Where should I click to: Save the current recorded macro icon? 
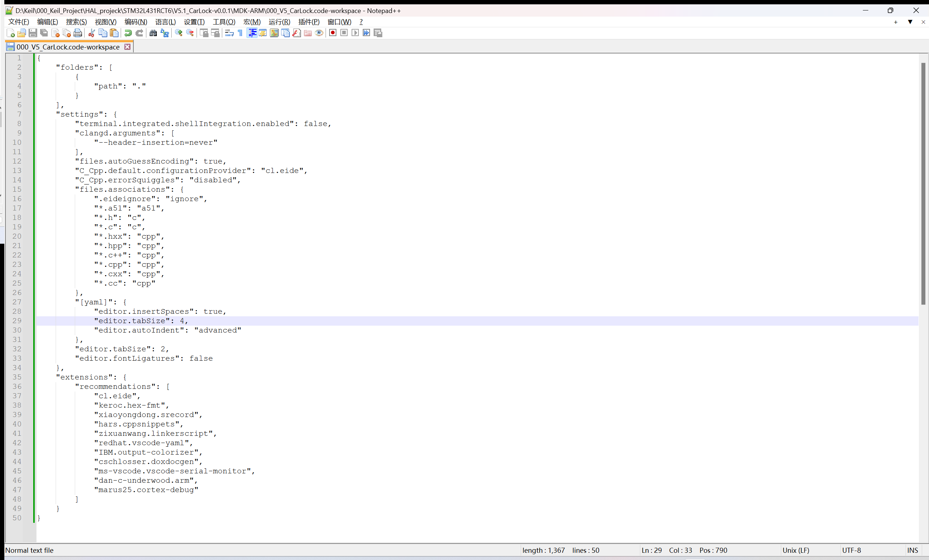(378, 33)
